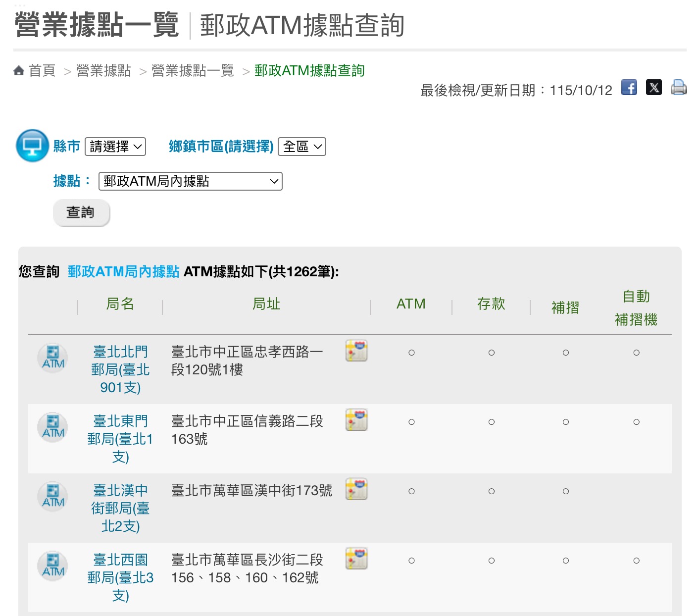Viewport: 700px width, 616px height.
Task: Select address 臺北市中正區信義路二段163號
Action: (x=247, y=430)
